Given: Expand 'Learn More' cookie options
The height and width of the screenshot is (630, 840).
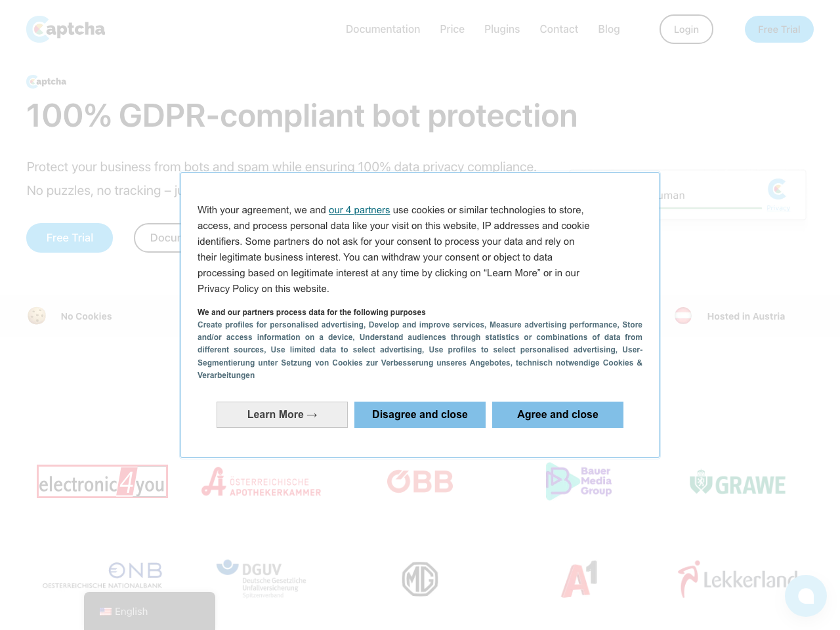Looking at the screenshot, I should pyautogui.click(x=282, y=414).
